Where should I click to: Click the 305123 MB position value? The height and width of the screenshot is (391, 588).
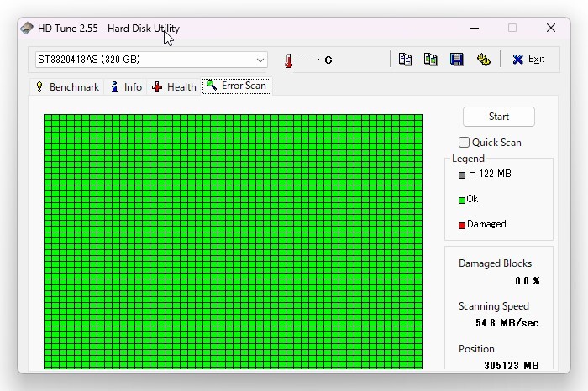coord(512,365)
